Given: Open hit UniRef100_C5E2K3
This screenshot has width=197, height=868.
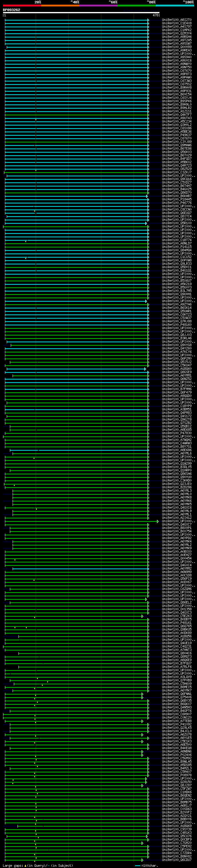Looking at the screenshot, I should click(x=176, y=616).
